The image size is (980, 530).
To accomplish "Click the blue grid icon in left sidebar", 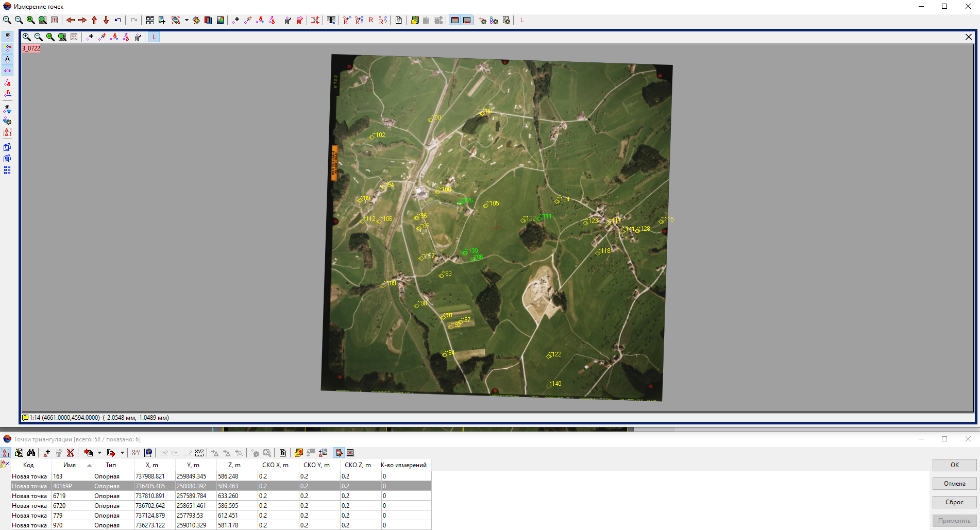I will click(7, 170).
